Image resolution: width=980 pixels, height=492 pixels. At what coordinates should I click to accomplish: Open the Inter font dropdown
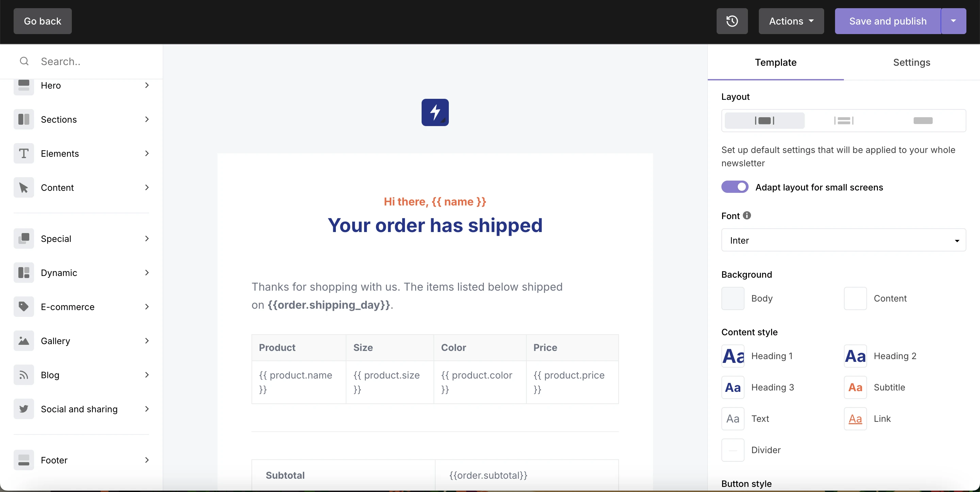pyautogui.click(x=843, y=240)
